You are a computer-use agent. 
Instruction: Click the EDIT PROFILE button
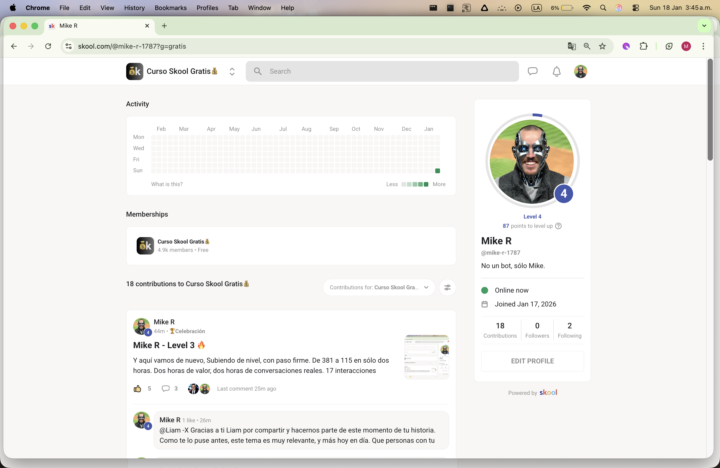click(532, 361)
